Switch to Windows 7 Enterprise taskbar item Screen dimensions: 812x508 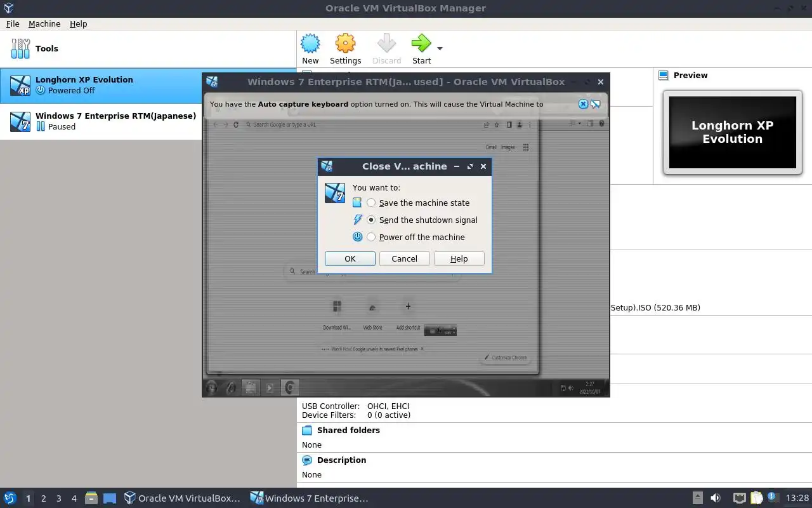click(x=310, y=498)
